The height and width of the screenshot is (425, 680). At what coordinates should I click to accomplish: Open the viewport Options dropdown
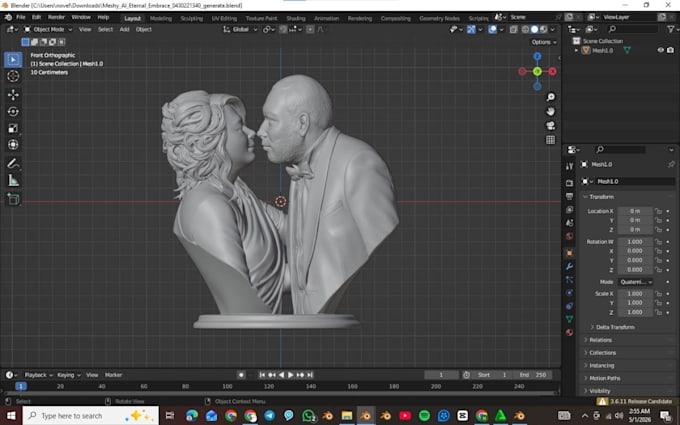pos(544,42)
